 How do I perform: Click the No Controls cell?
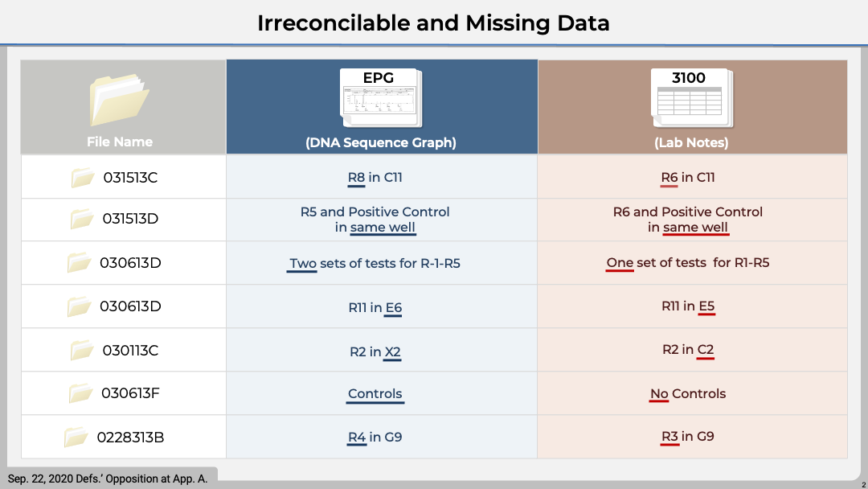point(687,393)
